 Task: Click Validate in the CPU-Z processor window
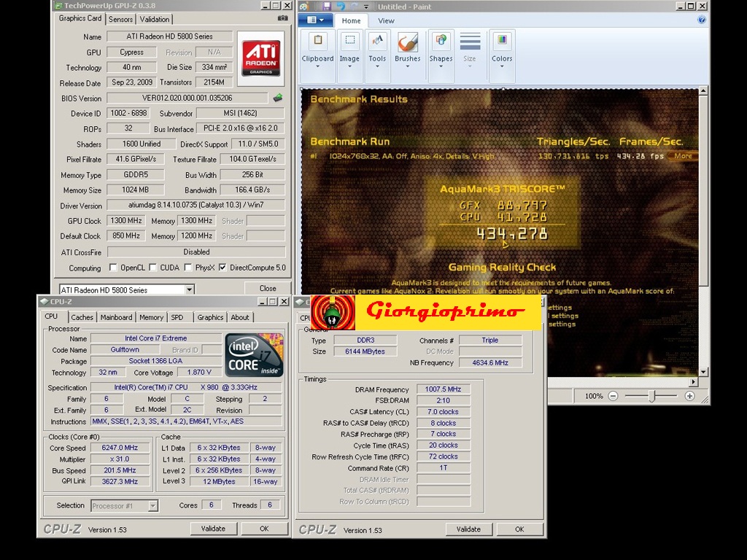pos(213,529)
